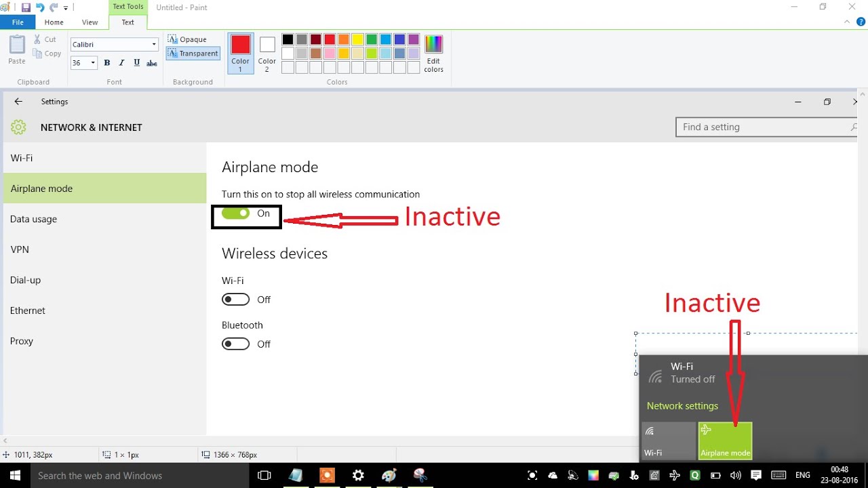Open the Windows Start menu
This screenshot has height=488, width=868.
click(15, 475)
